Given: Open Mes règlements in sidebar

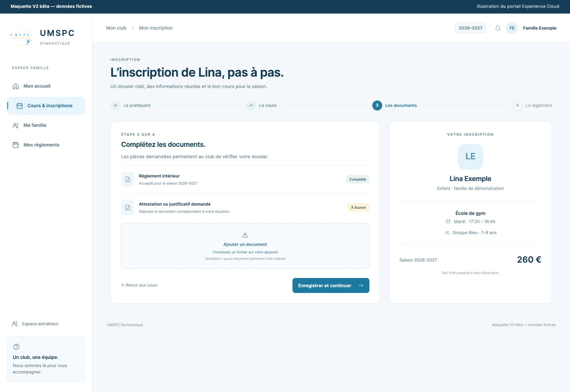Looking at the screenshot, I should (46, 145).
